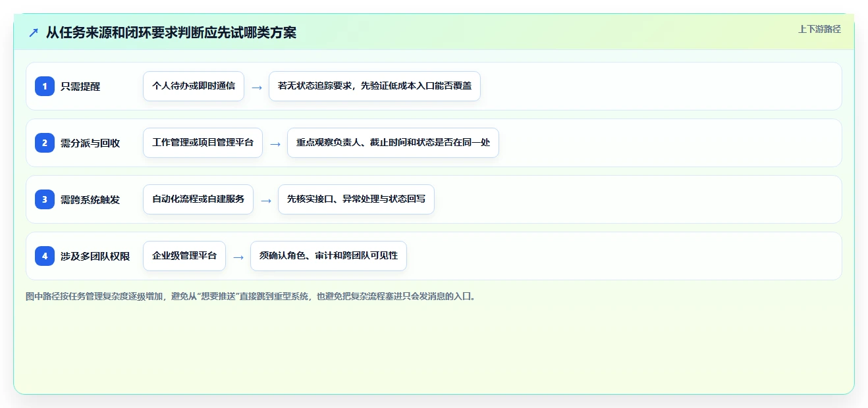The width and height of the screenshot is (868, 408).
Task: Click the step number 4 badge
Action: pyautogui.click(x=45, y=256)
